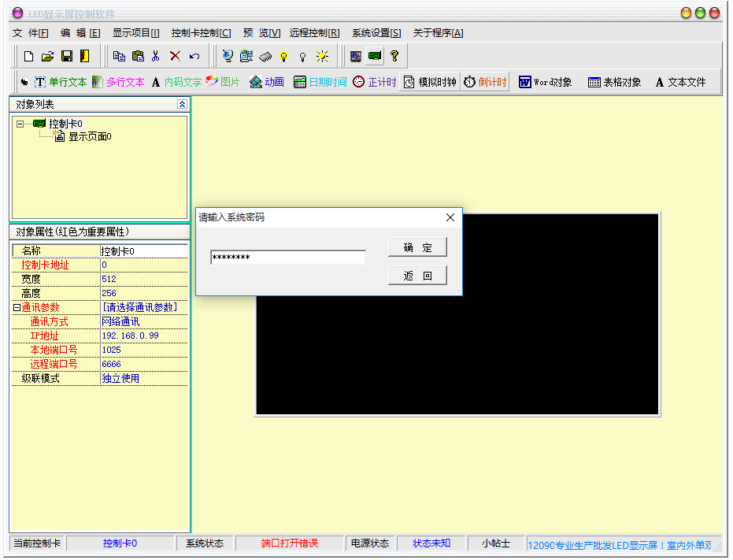Open help with the question mark icon
Viewport: 733px width, 560px height.
coord(394,56)
